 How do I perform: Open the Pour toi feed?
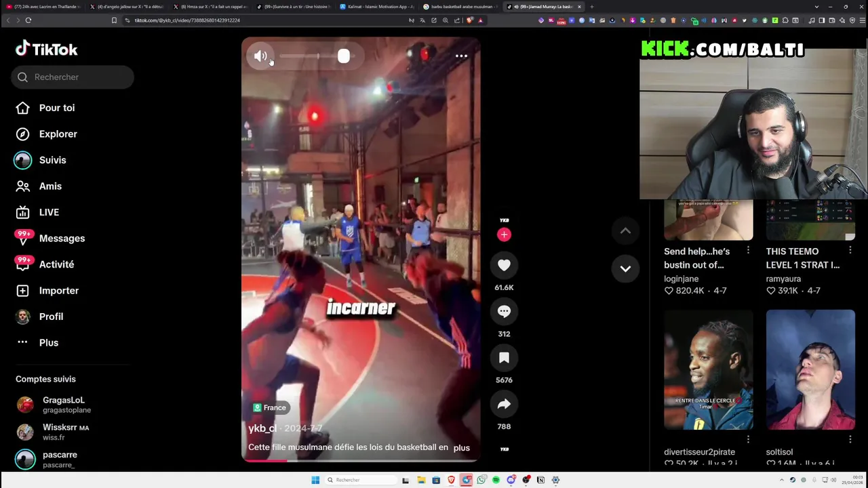pyautogui.click(x=57, y=108)
